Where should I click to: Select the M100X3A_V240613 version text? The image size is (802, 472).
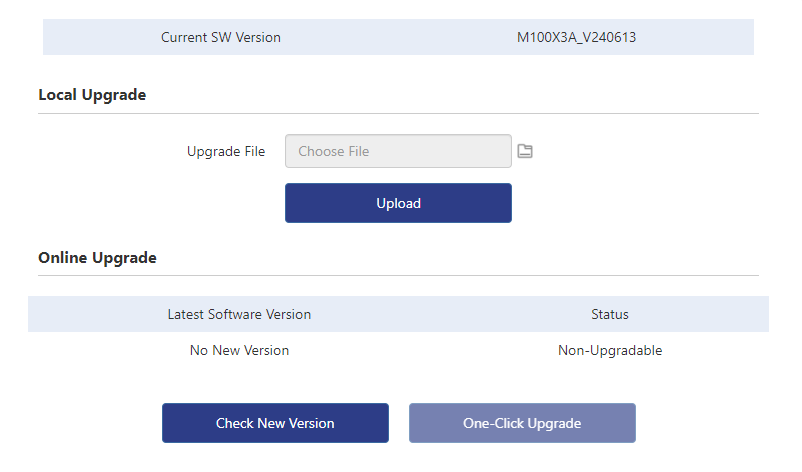pyautogui.click(x=577, y=37)
